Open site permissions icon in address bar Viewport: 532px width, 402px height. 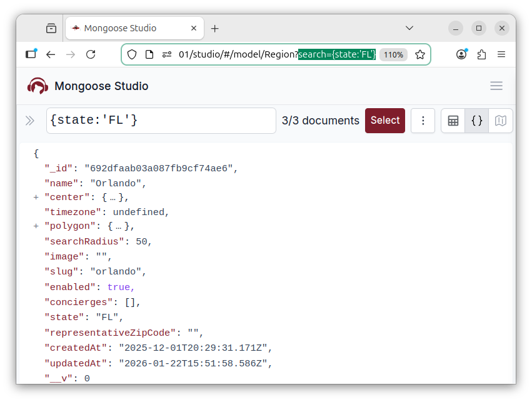[166, 54]
